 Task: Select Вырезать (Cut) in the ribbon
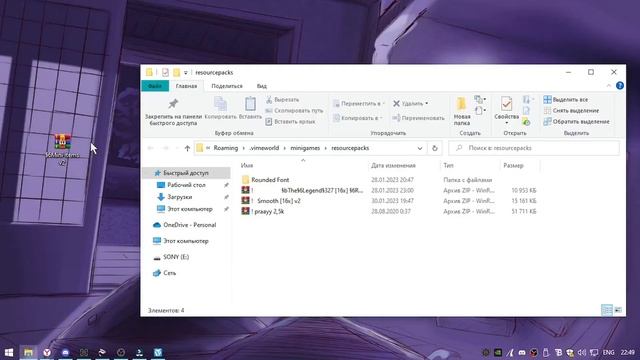(x=282, y=100)
